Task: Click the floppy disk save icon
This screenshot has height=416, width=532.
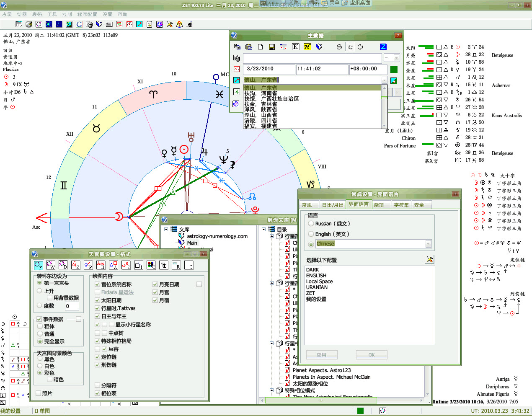Action: click(271, 47)
